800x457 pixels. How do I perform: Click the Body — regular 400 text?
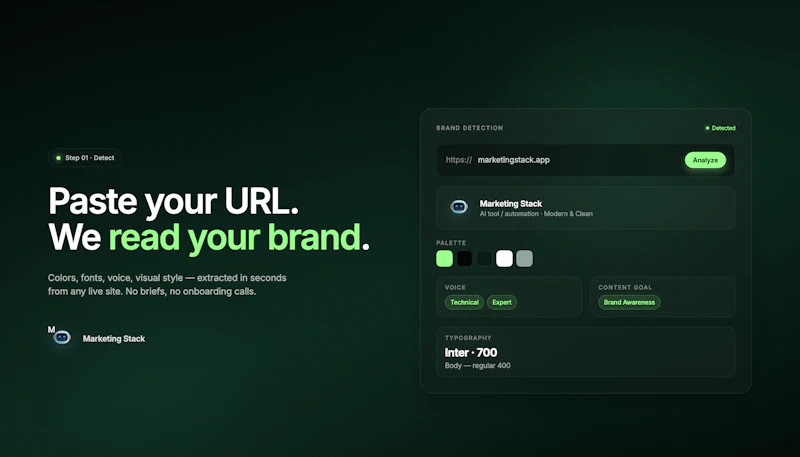477,366
